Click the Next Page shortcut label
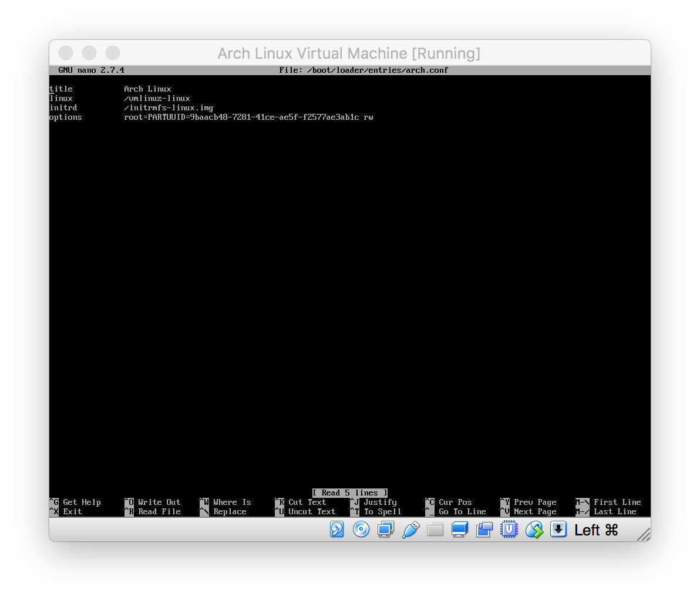The width and height of the screenshot is (700, 600). (535, 512)
